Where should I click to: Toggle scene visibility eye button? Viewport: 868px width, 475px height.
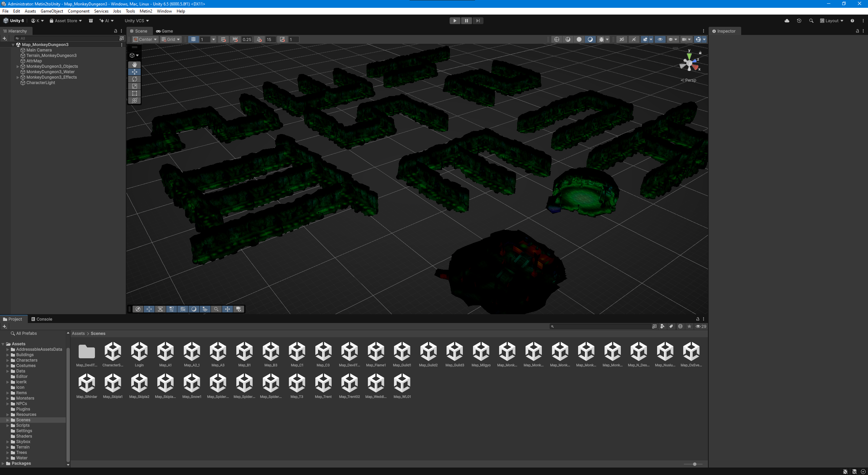[660, 39]
